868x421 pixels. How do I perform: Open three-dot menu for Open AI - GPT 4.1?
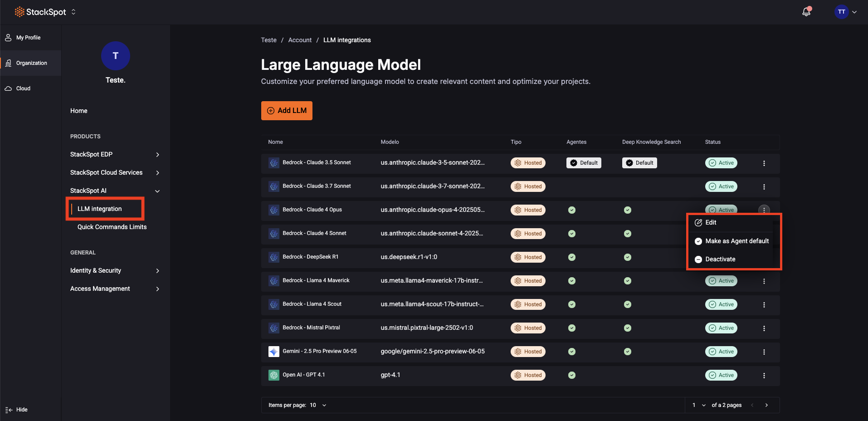(764, 376)
